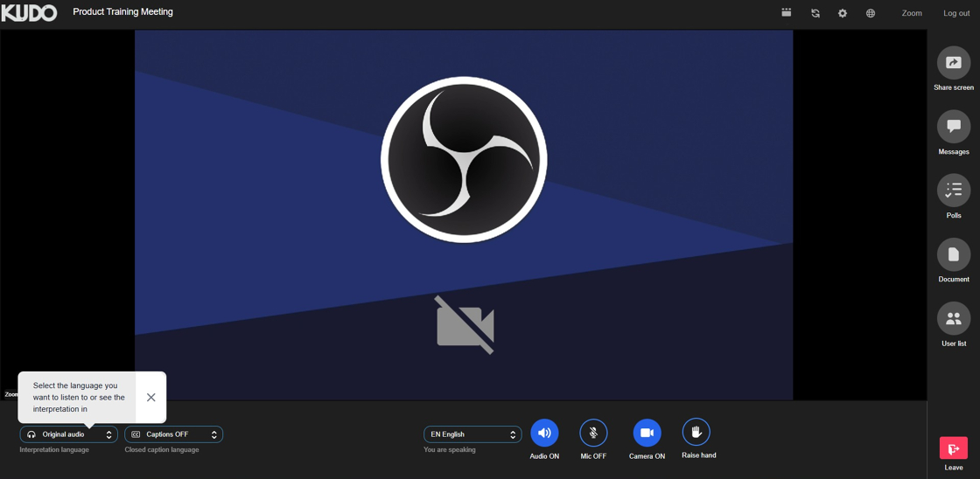This screenshot has width=980, height=479.
Task: Click the OBS logo video feed
Action: pos(464,159)
